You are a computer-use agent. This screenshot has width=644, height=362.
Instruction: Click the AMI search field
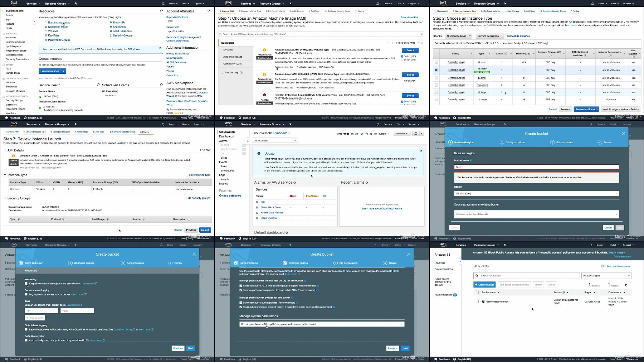click(x=321, y=34)
